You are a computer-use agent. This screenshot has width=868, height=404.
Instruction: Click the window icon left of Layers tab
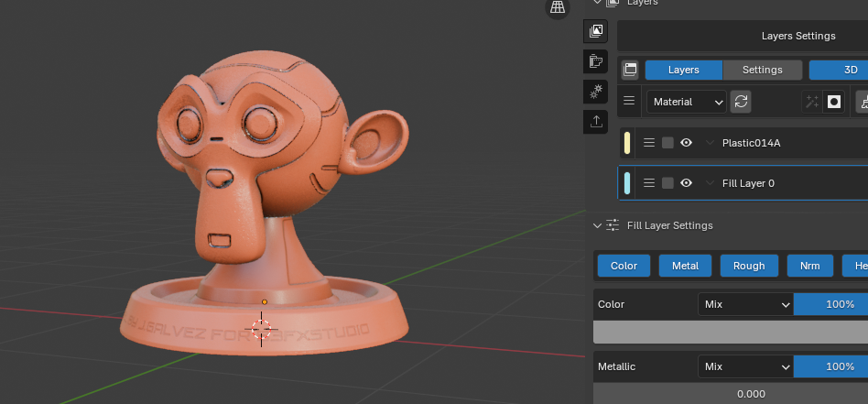(x=630, y=71)
